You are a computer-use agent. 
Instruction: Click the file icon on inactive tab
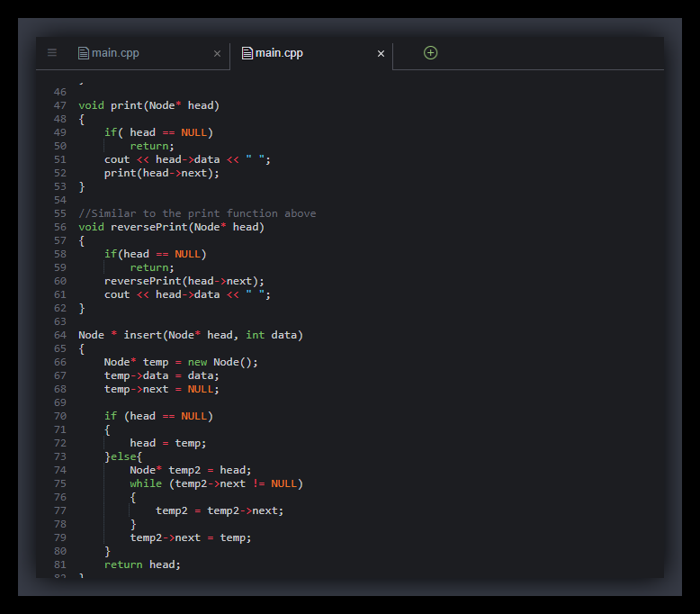84,53
